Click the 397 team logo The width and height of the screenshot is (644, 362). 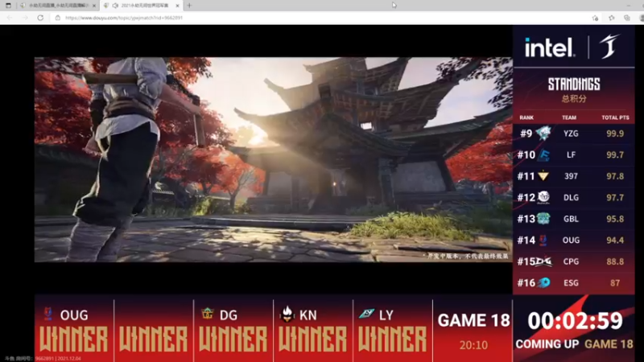543,175
